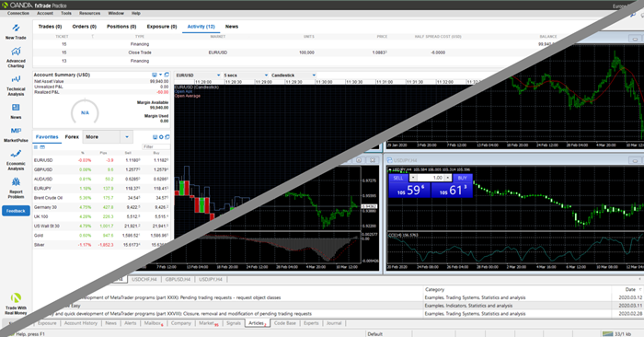This screenshot has height=337, width=644.
Task: Select the Favorites rates tab
Action: tap(47, 137)
